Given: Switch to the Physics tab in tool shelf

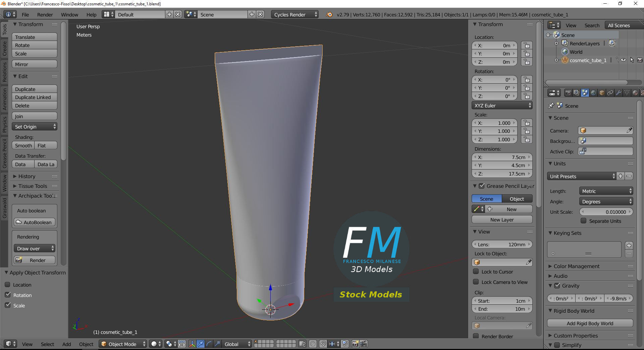Looking at the screenshot, I should coord(4,124).
